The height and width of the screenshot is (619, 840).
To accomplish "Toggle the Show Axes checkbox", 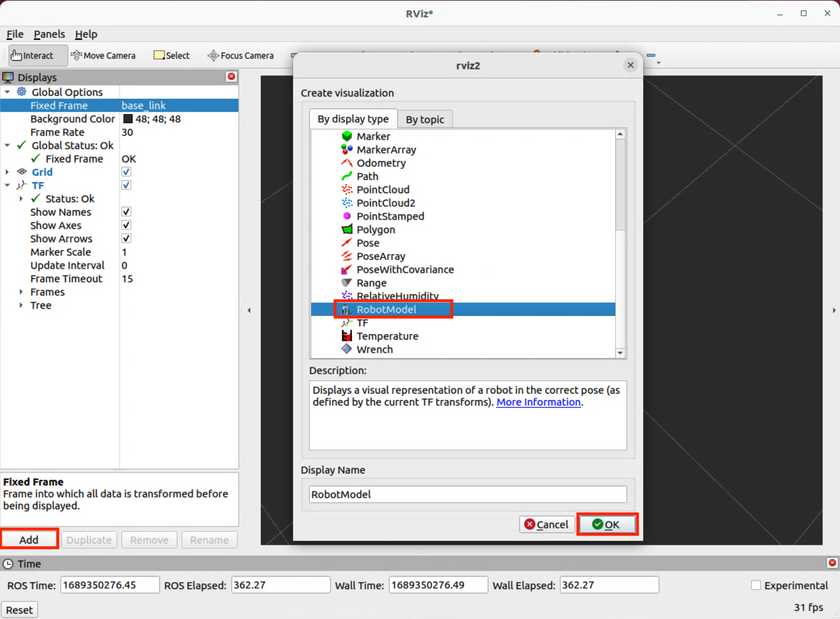I will (x=126, y=225).
